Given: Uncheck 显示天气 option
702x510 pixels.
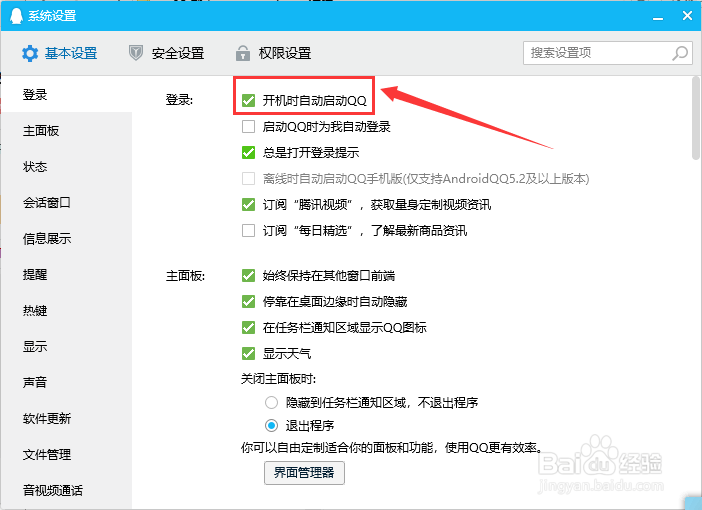Looking at the screenshot, I should [x=248, y=353].
